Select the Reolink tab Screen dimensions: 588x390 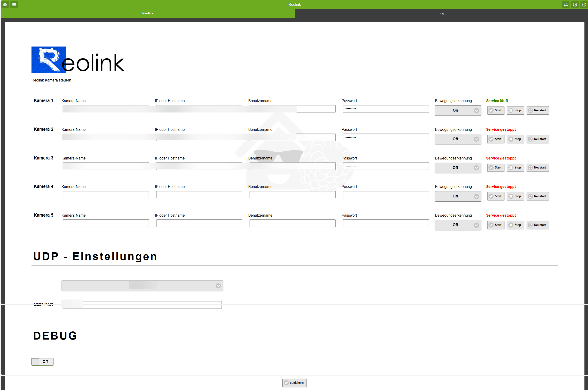tap(147, 13)
